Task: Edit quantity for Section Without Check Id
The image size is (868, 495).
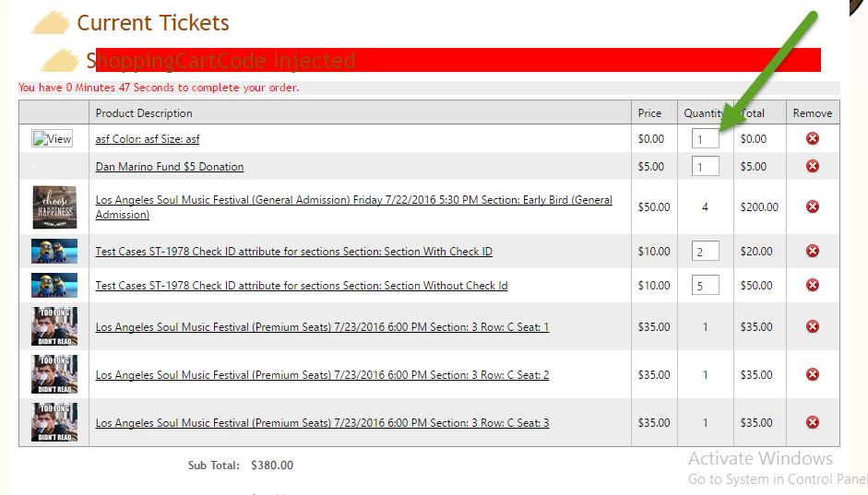Action: [705, 286]
